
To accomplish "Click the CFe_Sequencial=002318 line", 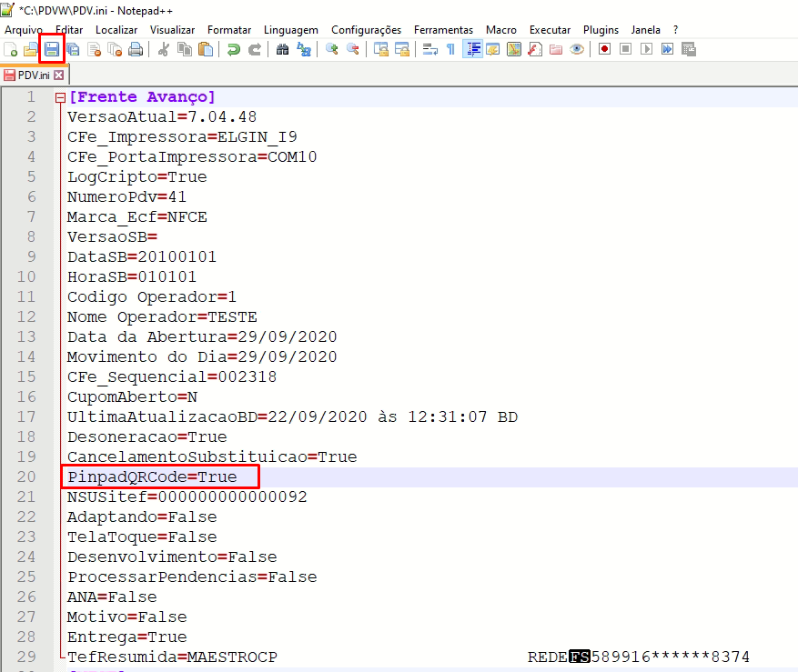I will point(172,377).
